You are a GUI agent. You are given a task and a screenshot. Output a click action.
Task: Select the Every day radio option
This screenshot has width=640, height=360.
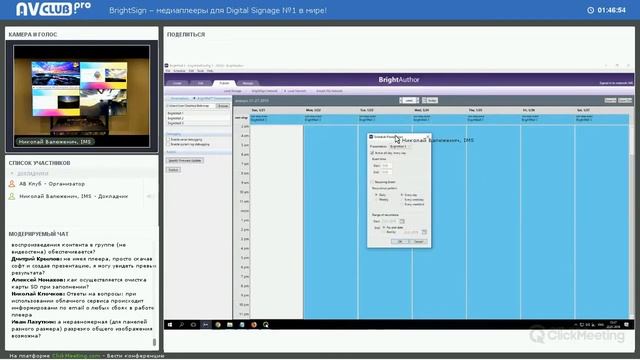402,195
